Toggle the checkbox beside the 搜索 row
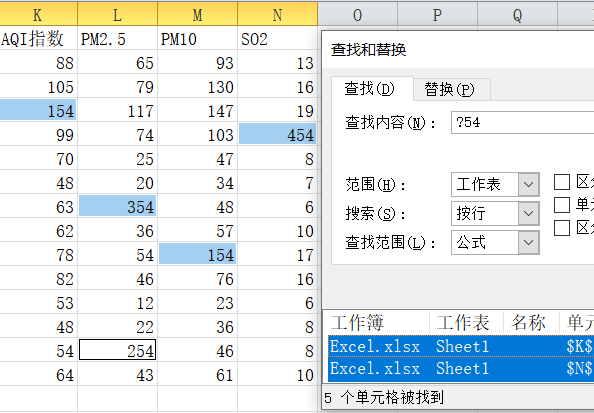Viewport: 594px width, 413px height. [562, 205]
